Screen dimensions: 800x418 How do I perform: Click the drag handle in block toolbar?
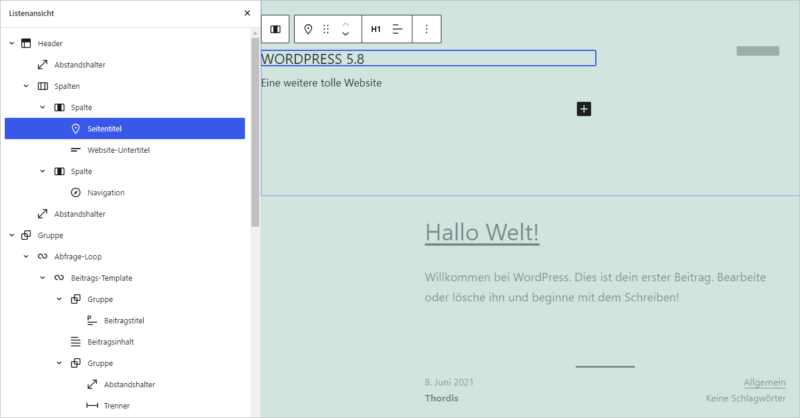(326, 29)
